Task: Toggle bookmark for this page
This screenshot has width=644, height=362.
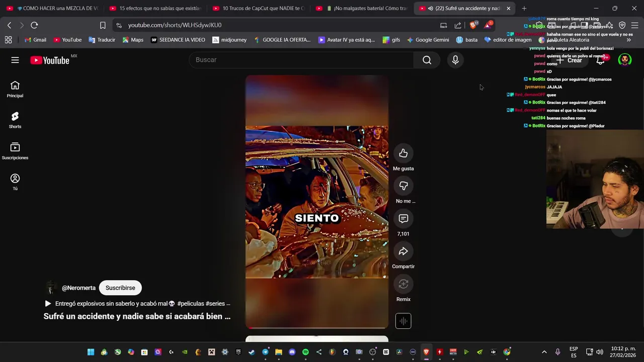Action: pyautogui.click(x=103, y=25)
